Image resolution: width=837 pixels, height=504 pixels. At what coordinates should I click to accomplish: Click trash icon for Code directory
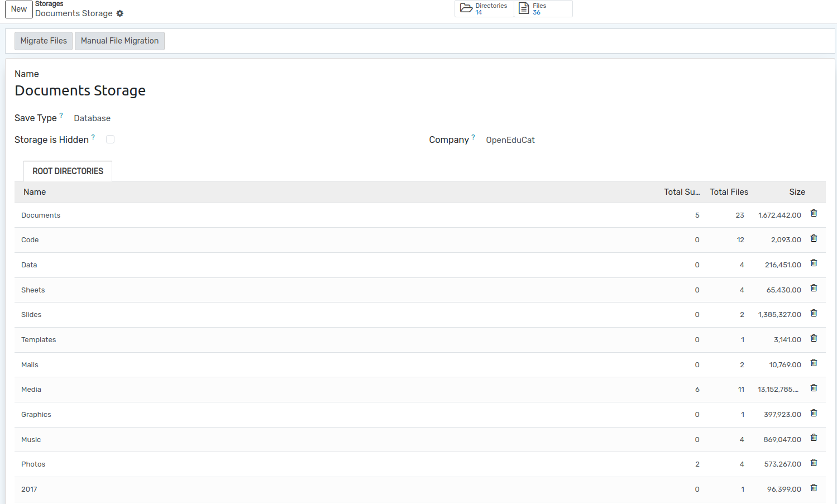pos(814,238)
